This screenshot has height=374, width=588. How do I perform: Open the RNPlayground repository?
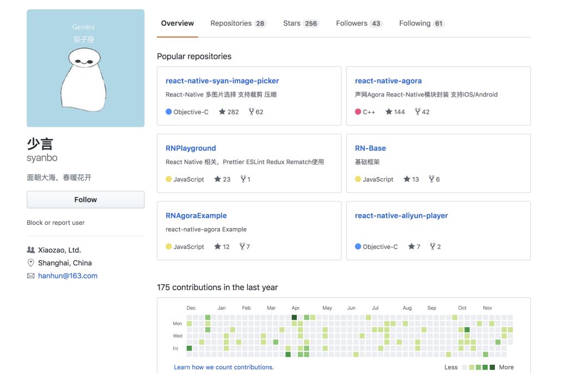click(x=191, y=148)
